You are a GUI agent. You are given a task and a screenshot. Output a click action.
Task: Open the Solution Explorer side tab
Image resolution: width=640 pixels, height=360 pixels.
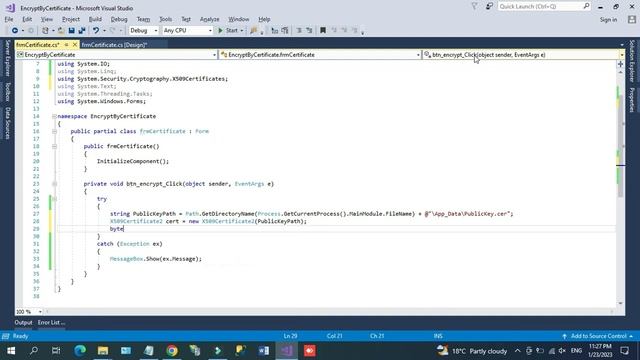pyautogui.click(x=632, y=61)
